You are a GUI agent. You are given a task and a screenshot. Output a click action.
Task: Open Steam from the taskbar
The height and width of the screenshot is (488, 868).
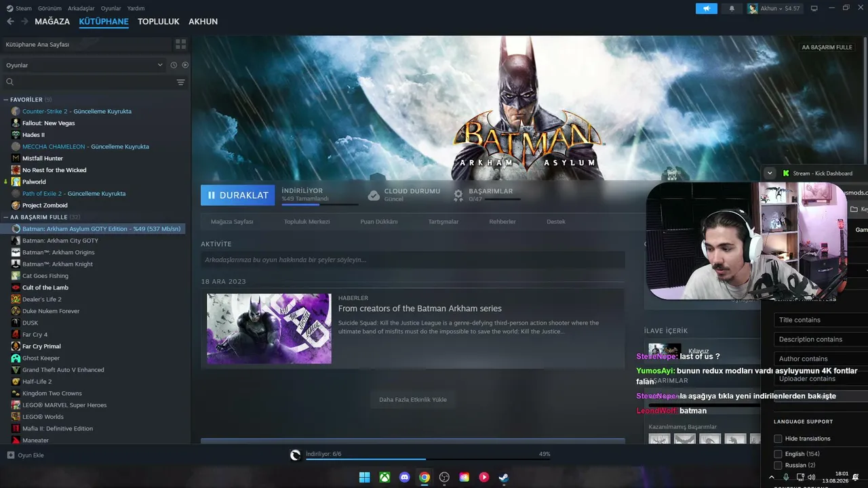[x=503, y=477]
